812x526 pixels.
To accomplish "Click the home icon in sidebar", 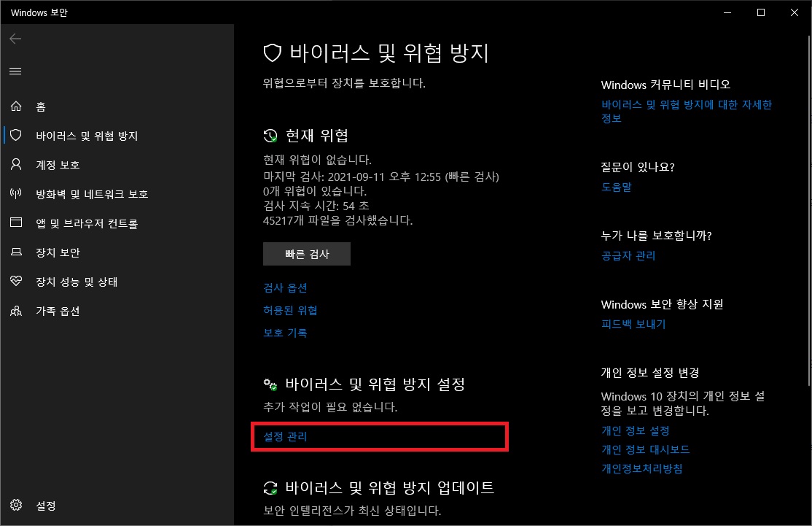I will (x=16, y=107).
